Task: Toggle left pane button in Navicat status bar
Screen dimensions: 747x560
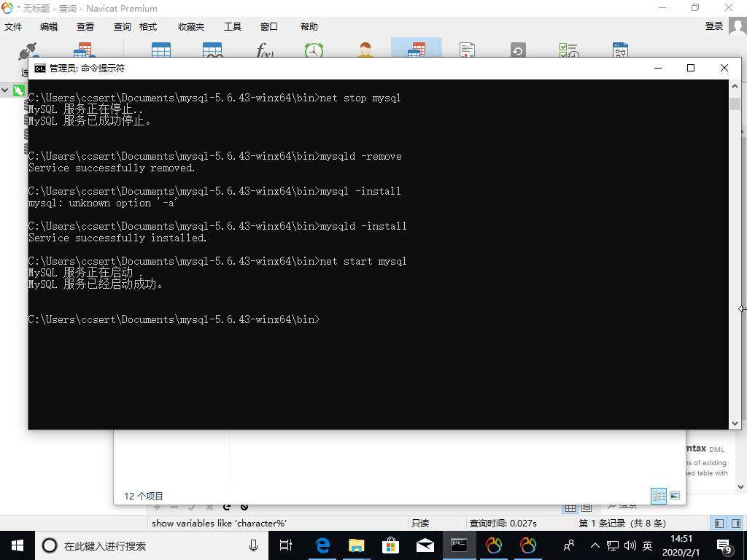Action: (x=719, y=524)
